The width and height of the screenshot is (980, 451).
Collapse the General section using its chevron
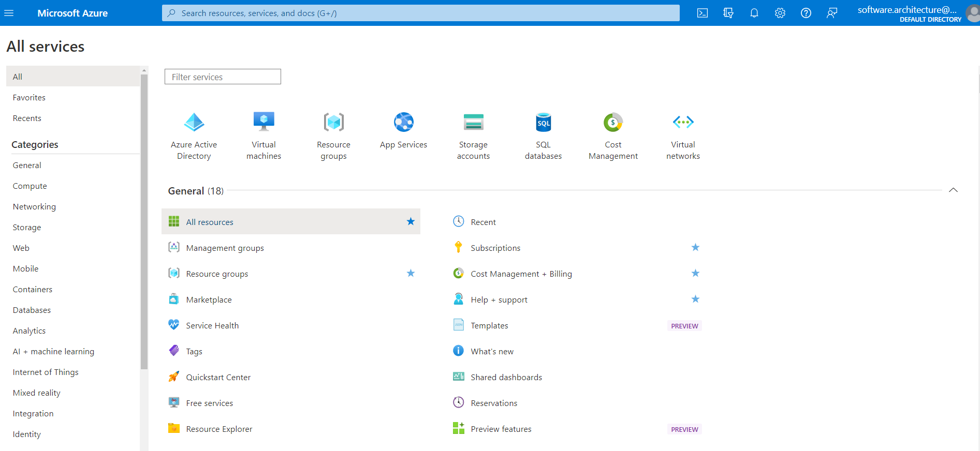[x=953, y=190]
